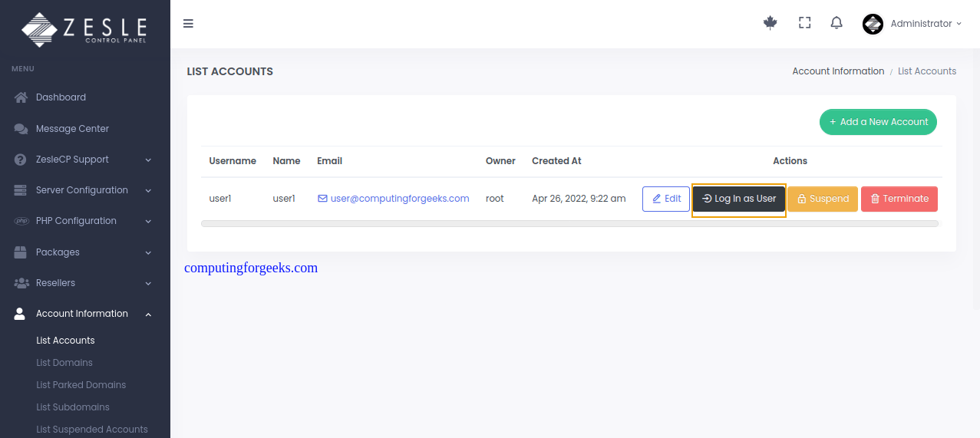Click List Accounts breadcrumb

tap(927, 71)
